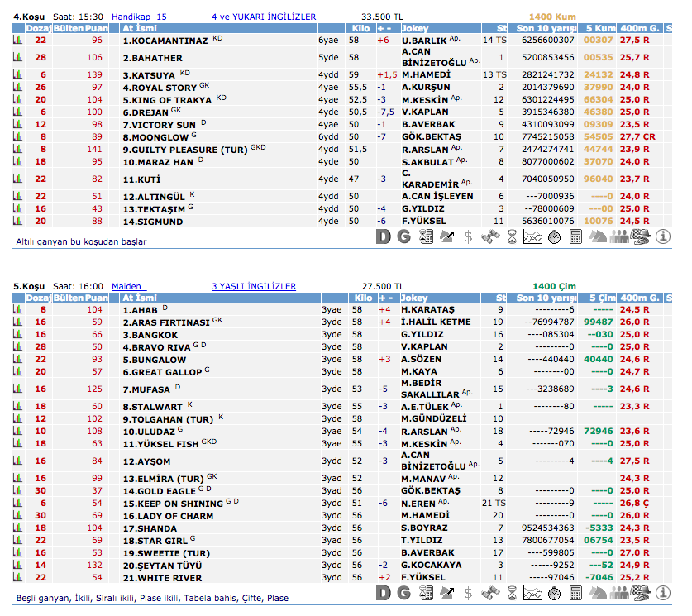Click the '4 ve YUKARI İNGİLİZLER' link

tap(263, 16)
